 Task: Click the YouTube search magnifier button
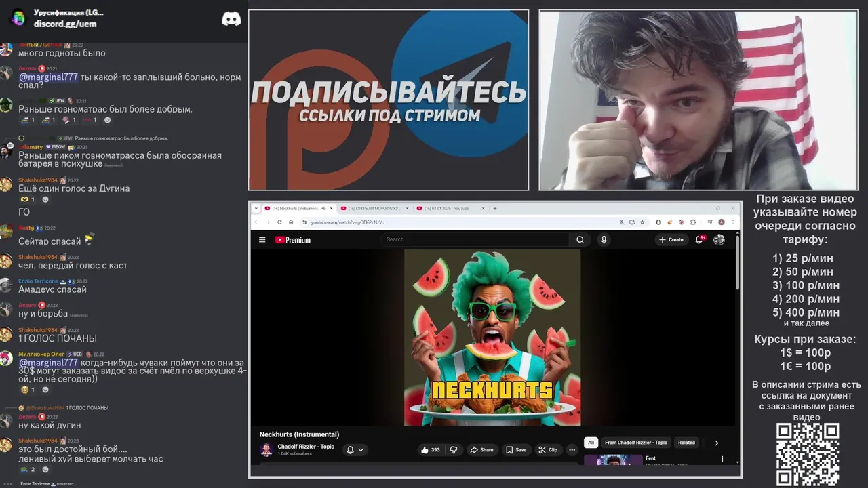[x=580, y=239]
